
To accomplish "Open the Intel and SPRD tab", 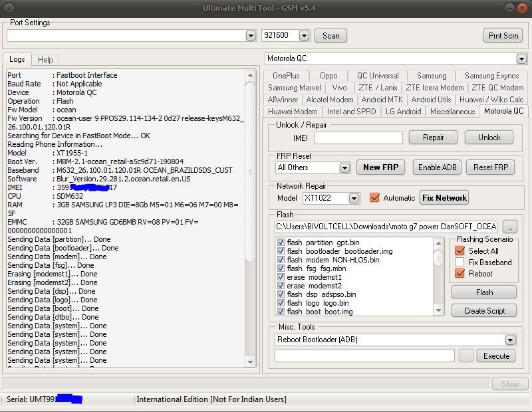I will [x=351, y=112].
